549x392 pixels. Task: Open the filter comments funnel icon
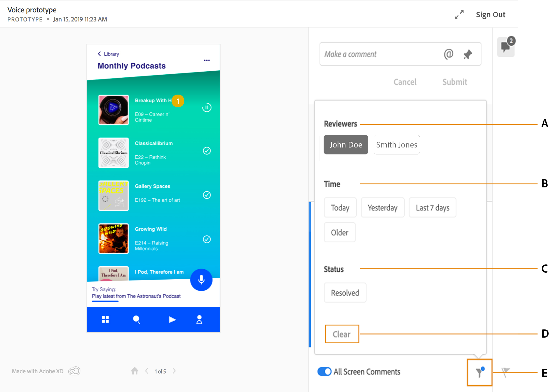[480, 372]
